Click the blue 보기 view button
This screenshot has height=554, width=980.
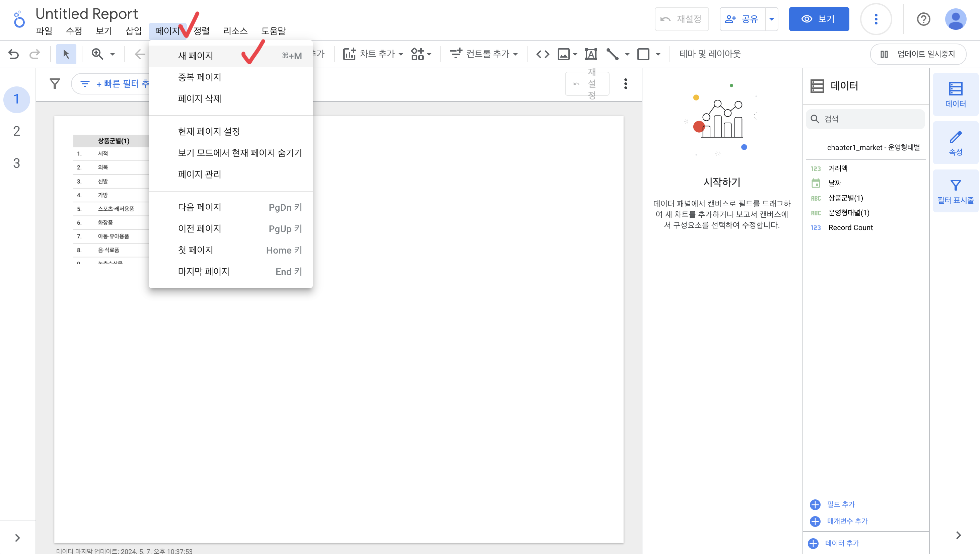(x=819, y=19)
